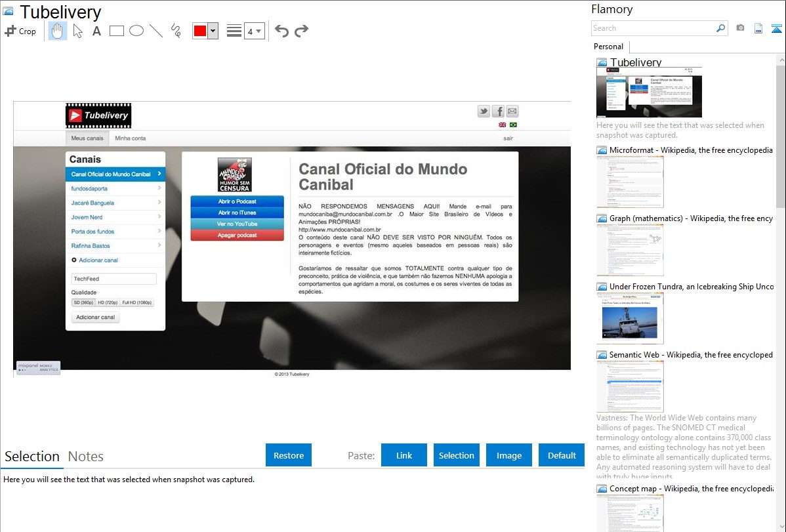Image resolution: width=786 pixels, height=532 pixels.
Task: Click the document page icon
Action: pyautogui.click(x=758, y=28)
